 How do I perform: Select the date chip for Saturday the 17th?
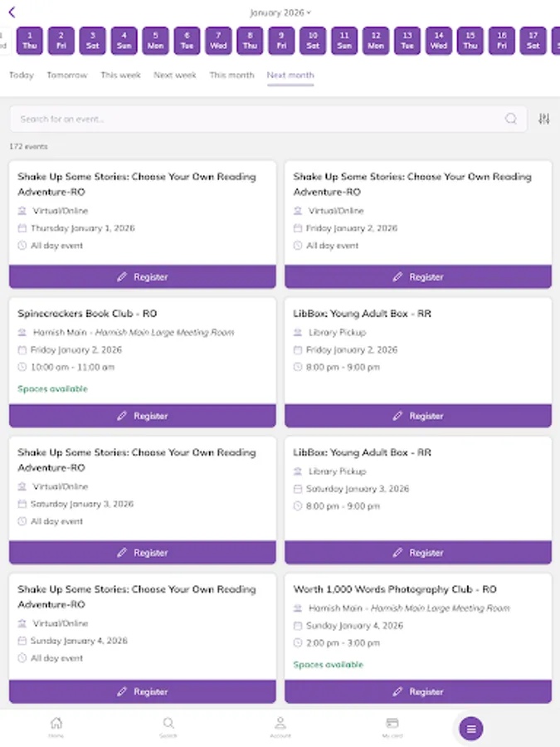[x=533, y=40]
